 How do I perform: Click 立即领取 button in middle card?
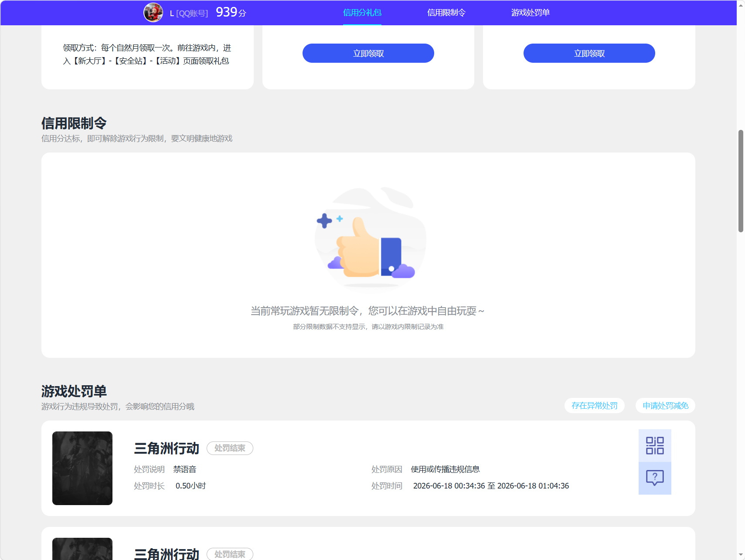click(x=368, y=53)
